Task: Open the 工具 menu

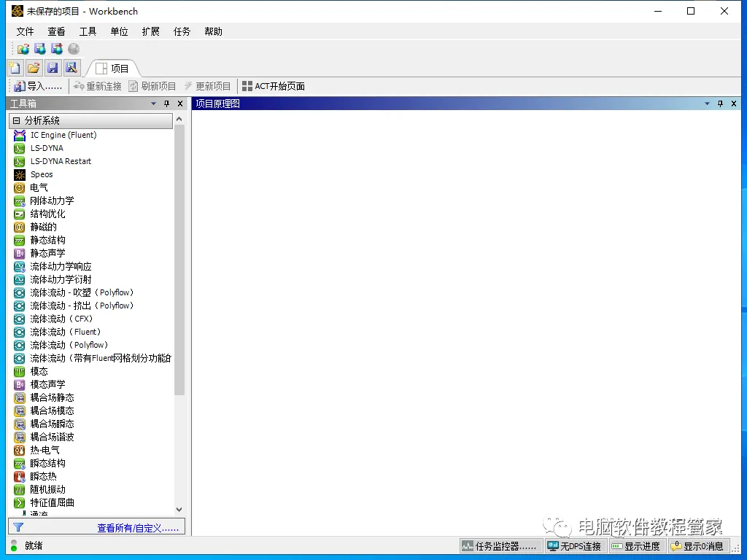Action: pos(88,31)
